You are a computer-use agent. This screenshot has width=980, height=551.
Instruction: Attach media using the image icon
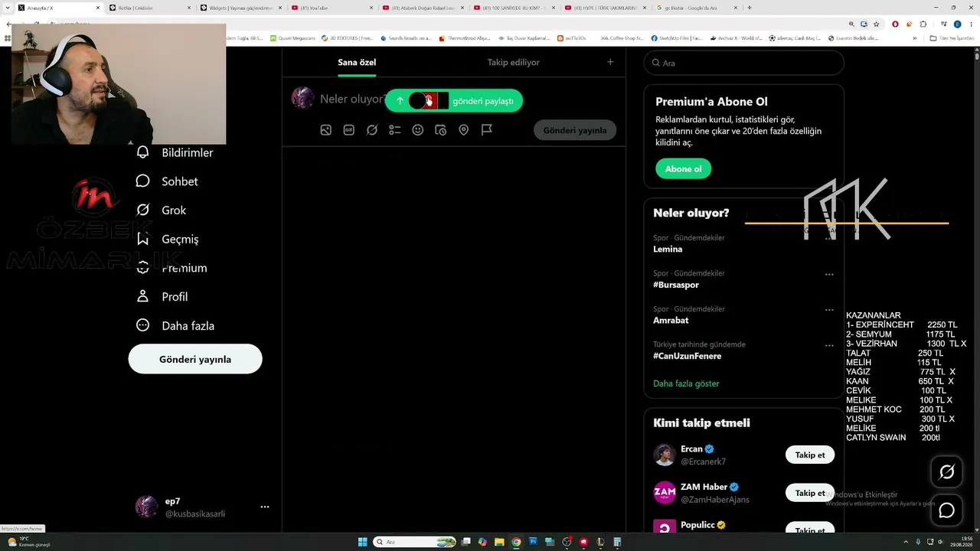pyautogui.click(x=326, y=130)
